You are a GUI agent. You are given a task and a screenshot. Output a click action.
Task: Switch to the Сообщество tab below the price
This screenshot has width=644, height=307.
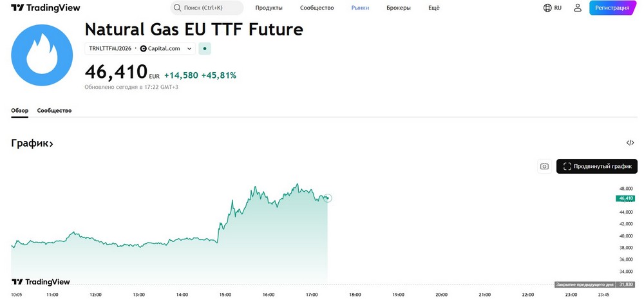54,110
